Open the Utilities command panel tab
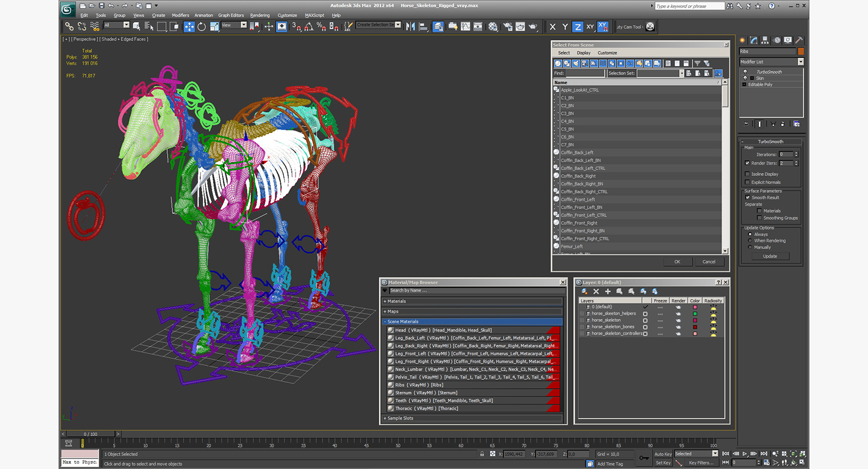 pos(799,40)
